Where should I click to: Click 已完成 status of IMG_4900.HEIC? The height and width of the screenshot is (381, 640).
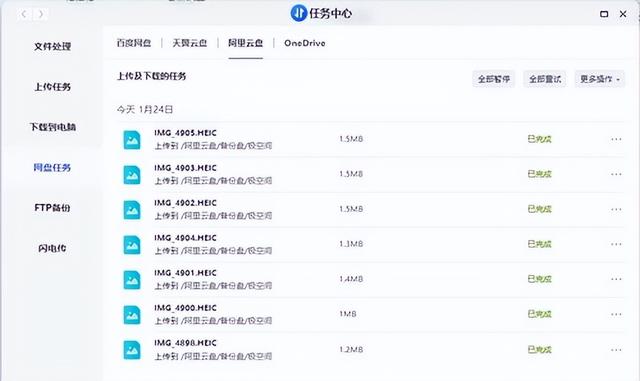[540, 314]
